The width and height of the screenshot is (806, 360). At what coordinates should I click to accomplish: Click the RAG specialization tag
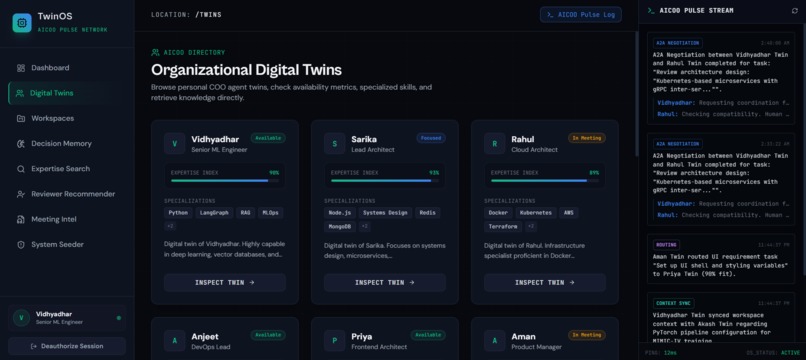(x=245, y=212)
